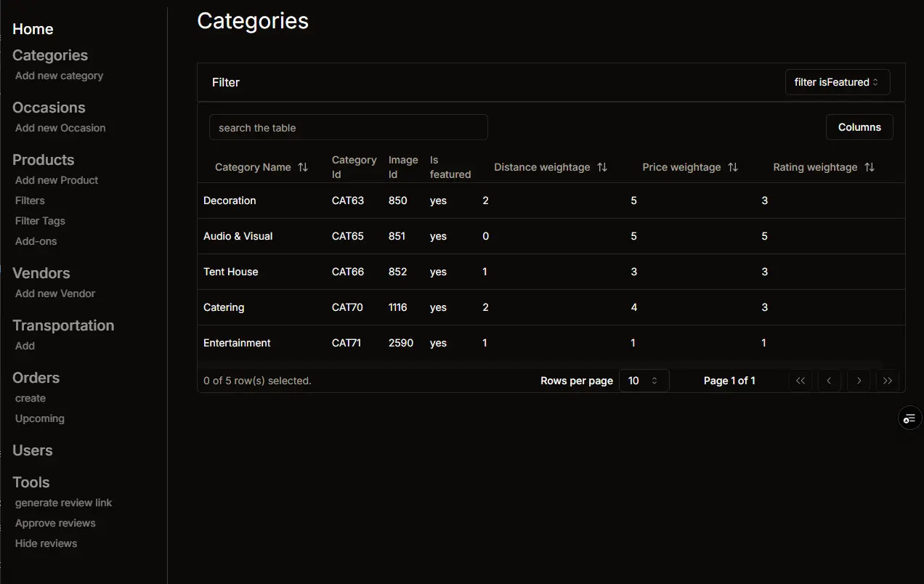
Task: Select the Catering row name
Action: click(x=224, y=307)
